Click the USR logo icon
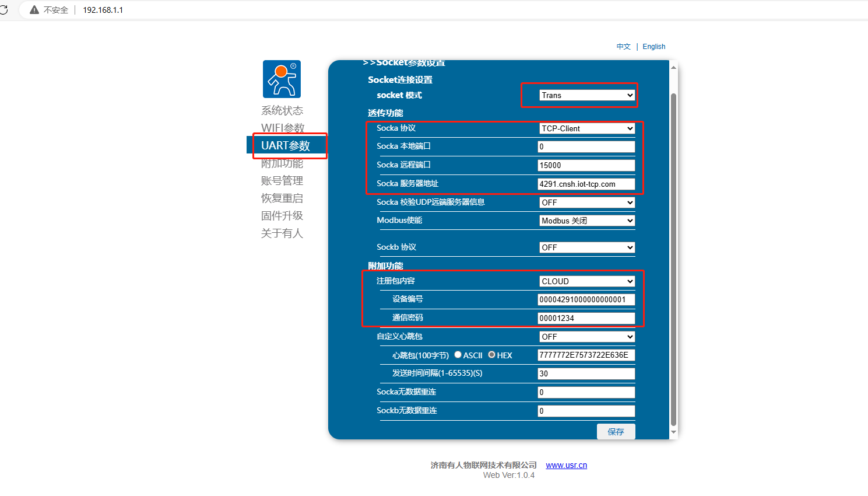Image resolution: width=868 pixels, height=496 pixels. point(282,79)
